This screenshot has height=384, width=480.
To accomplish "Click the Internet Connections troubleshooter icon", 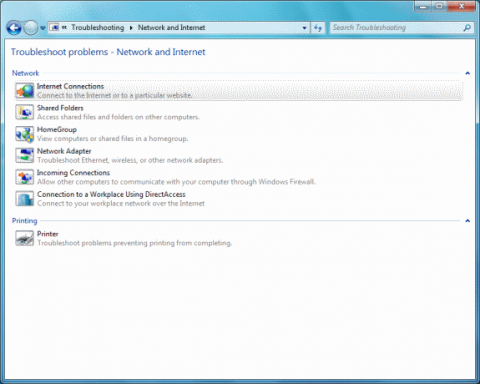I will (25, 91).
